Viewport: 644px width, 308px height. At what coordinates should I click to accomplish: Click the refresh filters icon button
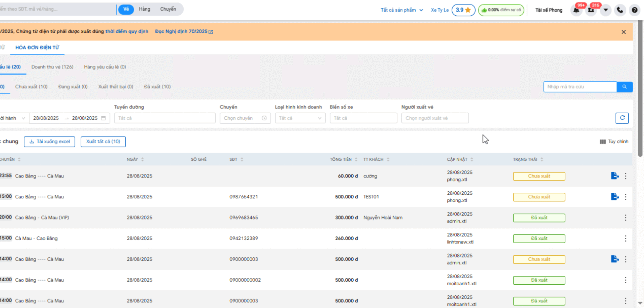[622, 118]
